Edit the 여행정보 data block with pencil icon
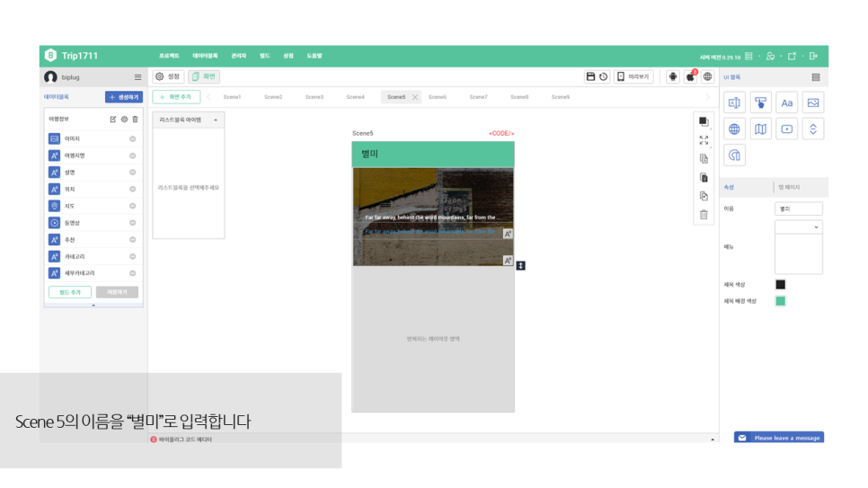 [113, 120]
